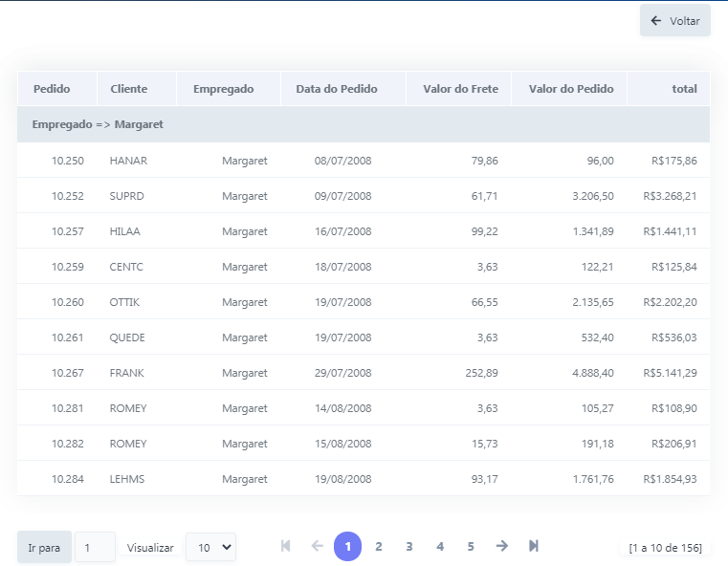Click date 09/07/2008 cell

pyautogui.click(x=342, y=196)
